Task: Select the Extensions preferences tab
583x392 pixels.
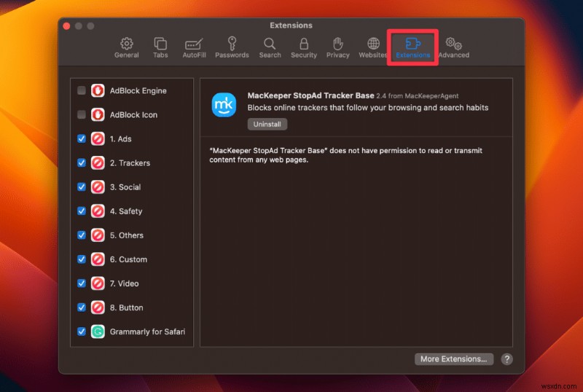Action: [412, 47]
